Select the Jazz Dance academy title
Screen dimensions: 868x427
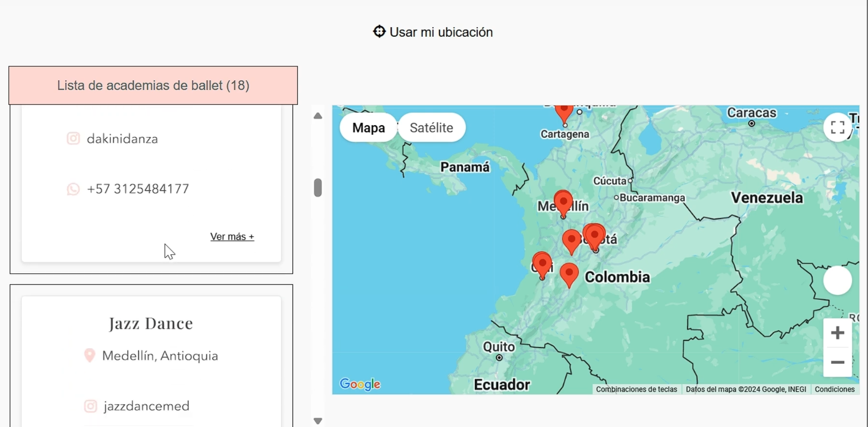point(151,324)
